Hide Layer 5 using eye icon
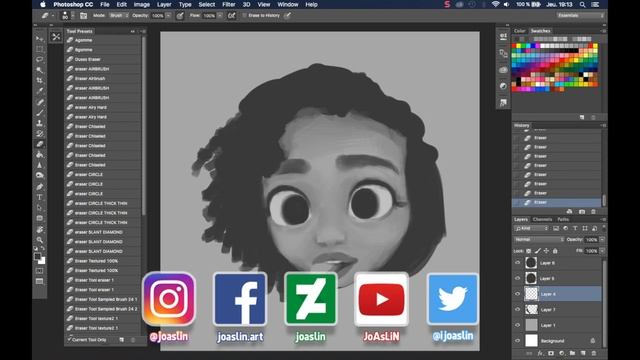This screenshot has width=640, height=360. (518, 278)
